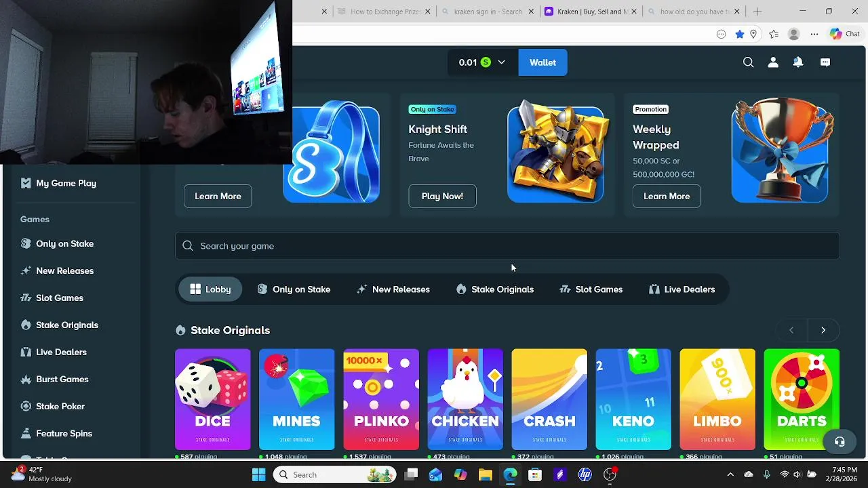
Task: Show previous Stake Originals games arrow
Action: pyautogui.click(x=791, y=330)
